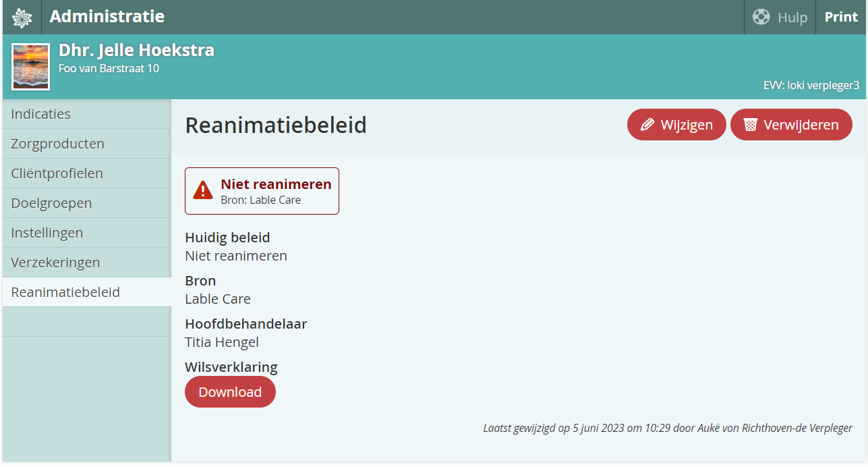
Task: Click the EVV: loki verpleger3 label
Action: (813, 86)
